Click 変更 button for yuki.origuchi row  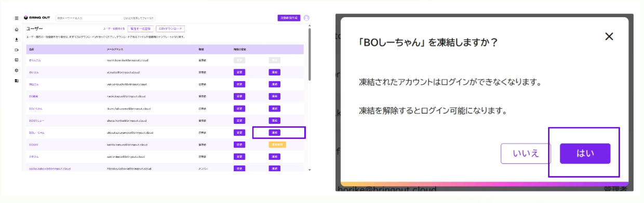pyautogui.click(x=239, y=84)
